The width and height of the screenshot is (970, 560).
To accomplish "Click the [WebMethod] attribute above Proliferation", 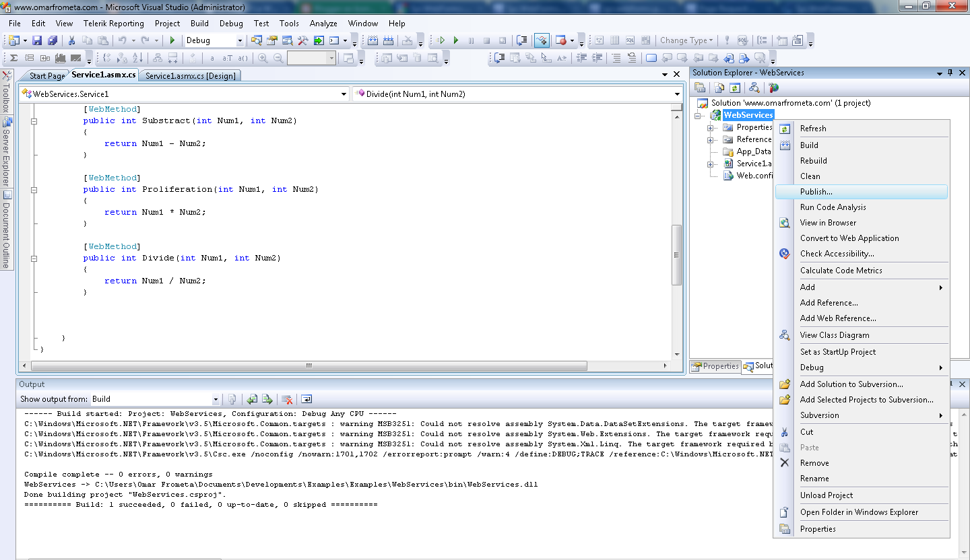I will [110, 178].
